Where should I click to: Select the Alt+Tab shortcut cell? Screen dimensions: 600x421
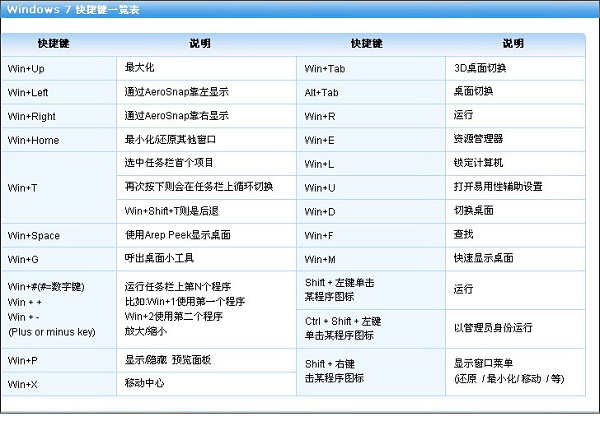pyautogui.click(x=322, y=92)
